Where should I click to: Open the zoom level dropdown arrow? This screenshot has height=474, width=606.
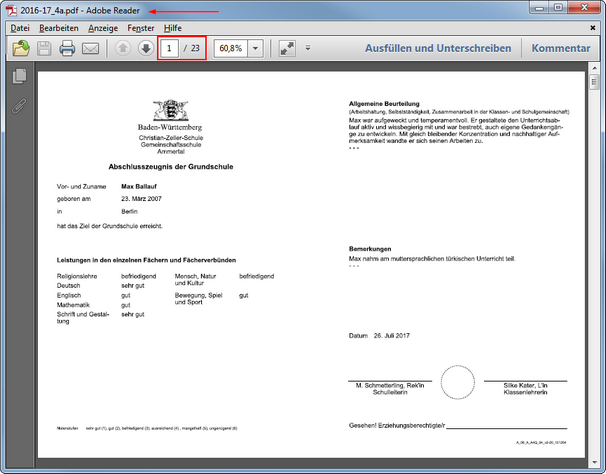(257, 48)
